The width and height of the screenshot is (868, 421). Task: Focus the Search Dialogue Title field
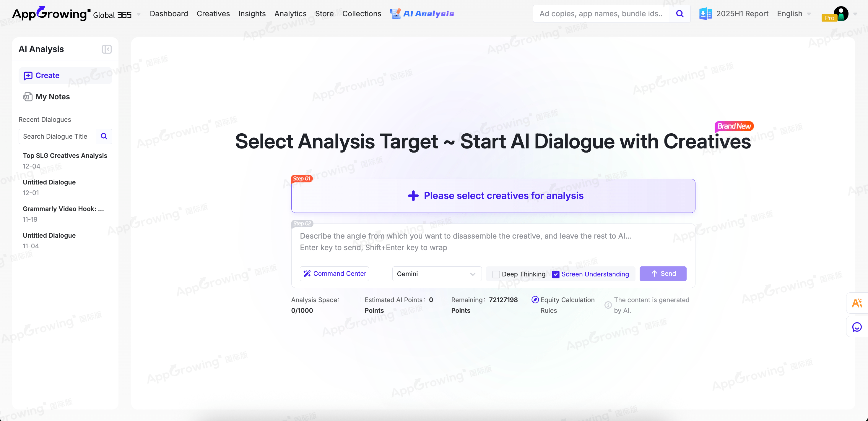(57, 136)
